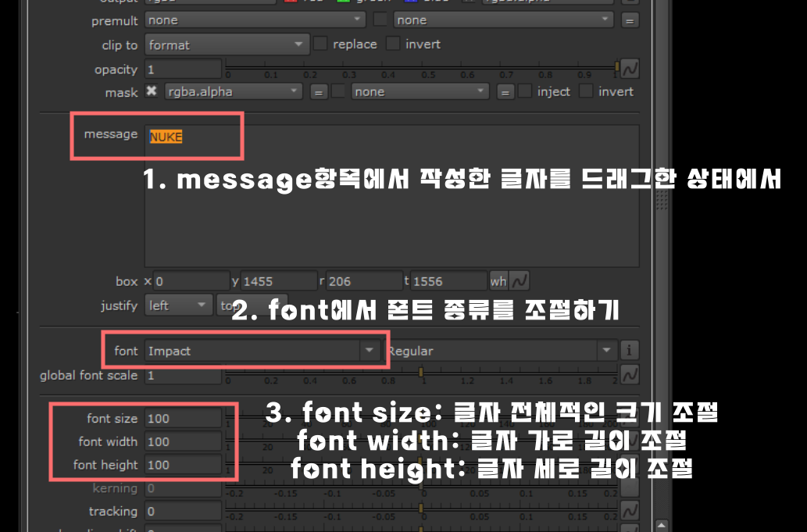Open the mask 'rgba.alpha' channel dropdown
Image resolution: width=807 pixels, height=532 pixels.
click(233, 91)
